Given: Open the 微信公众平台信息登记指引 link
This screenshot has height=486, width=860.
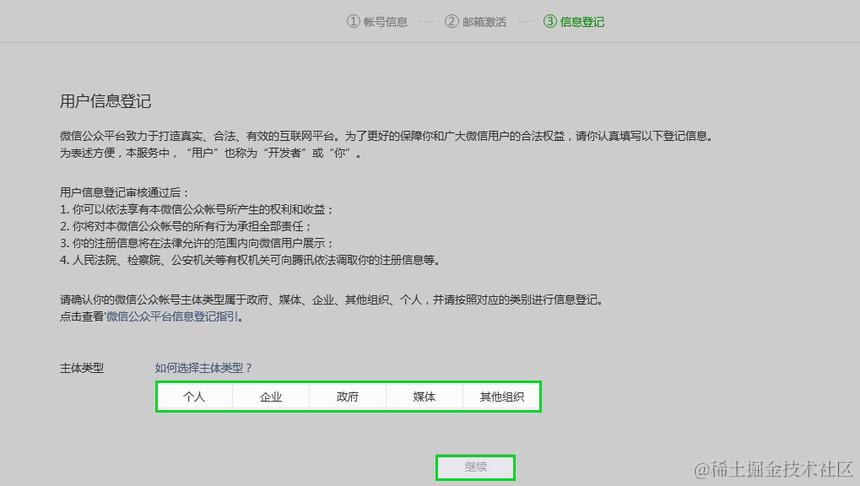Looking at the screenshot, I should 172,317.
